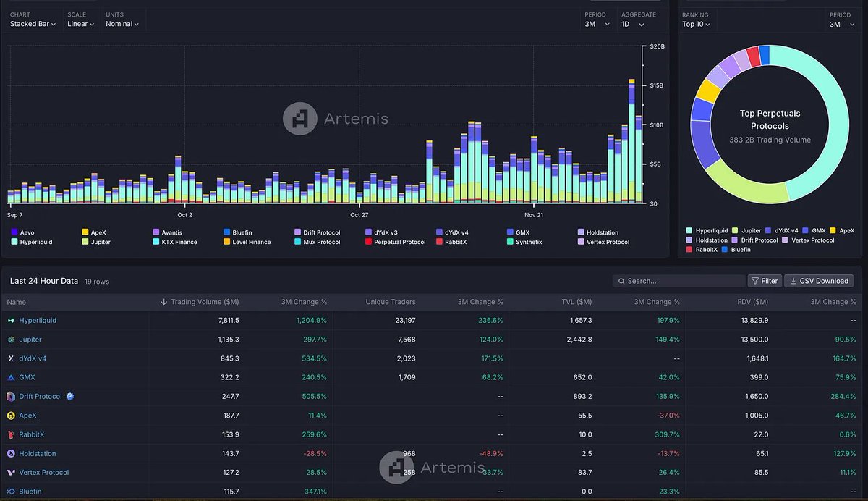Image resolution: width=868 pixels, height=501 pixels.
Task: Click the GMX logo icon in table
Action: pos(11,377)
